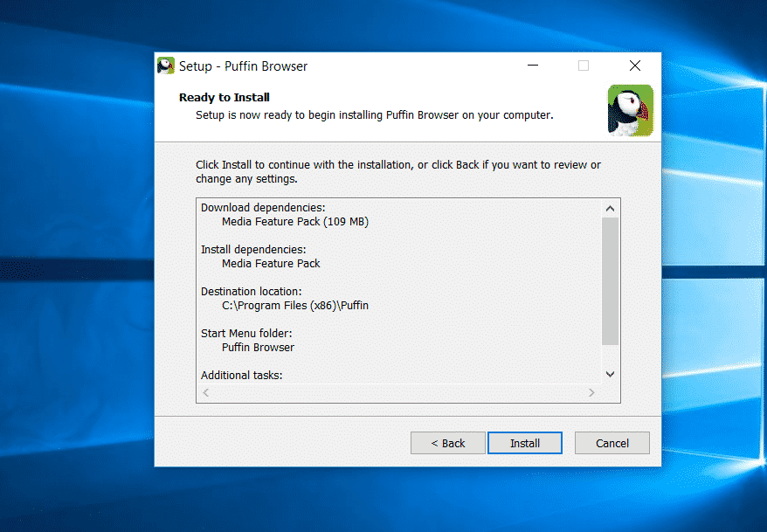Click the summary box scroll down arrow
The height and width of the screenshot is (532, 767).
pos(610,374)
